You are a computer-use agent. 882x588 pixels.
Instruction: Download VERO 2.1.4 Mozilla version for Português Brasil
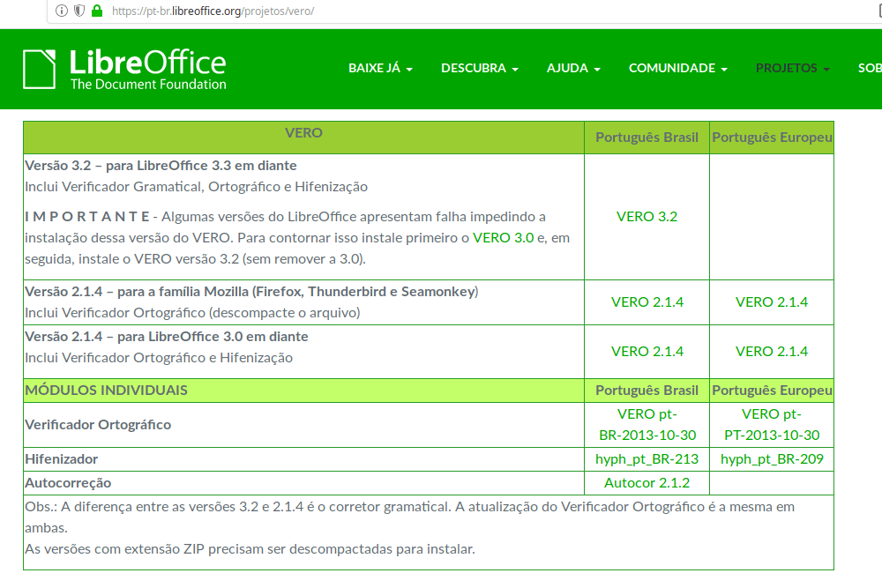pos(647,302)
